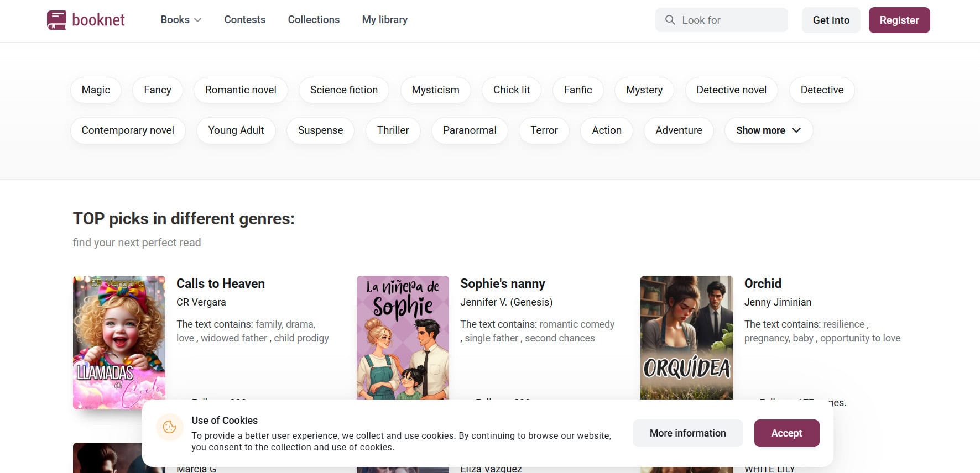Expand genres with Show more
This screenshot has width=980, height=473.
768,130
